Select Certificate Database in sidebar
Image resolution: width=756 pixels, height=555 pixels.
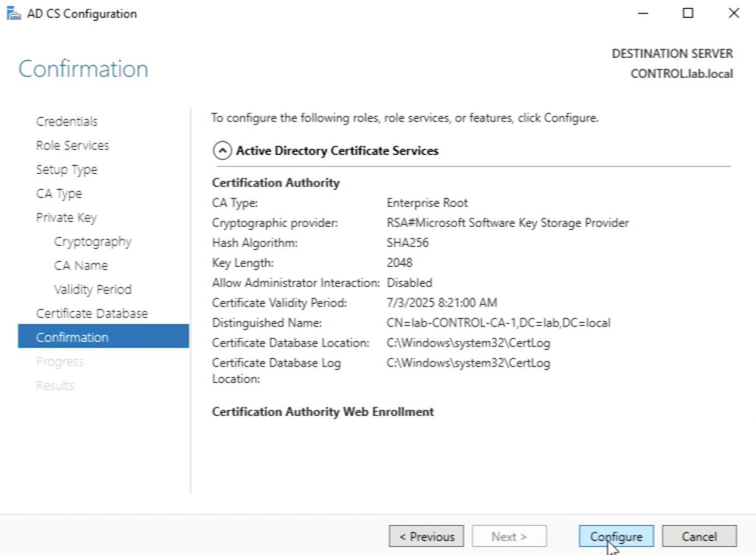92,313
